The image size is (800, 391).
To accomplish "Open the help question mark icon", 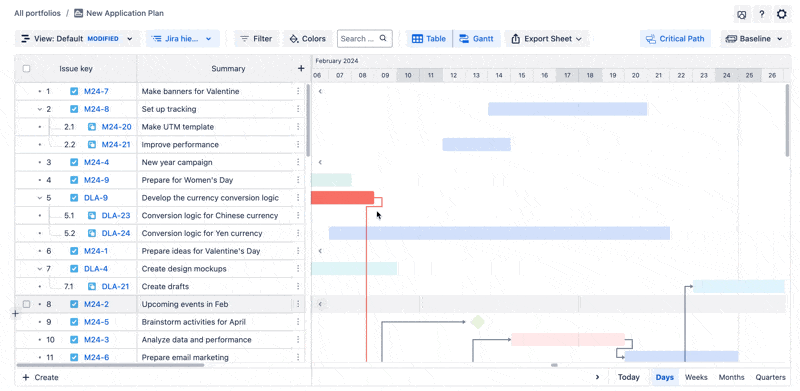I will pyautogui.click(x=762, y=14).
